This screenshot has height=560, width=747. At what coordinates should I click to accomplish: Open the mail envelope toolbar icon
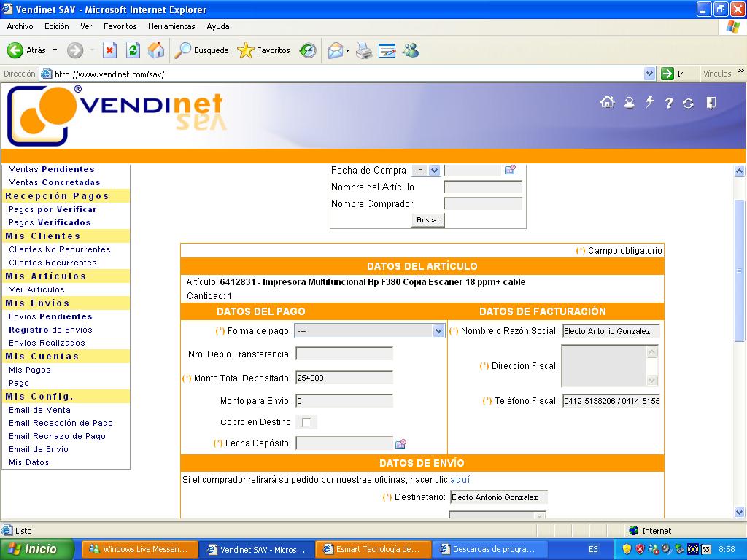[x=336, y=50]
